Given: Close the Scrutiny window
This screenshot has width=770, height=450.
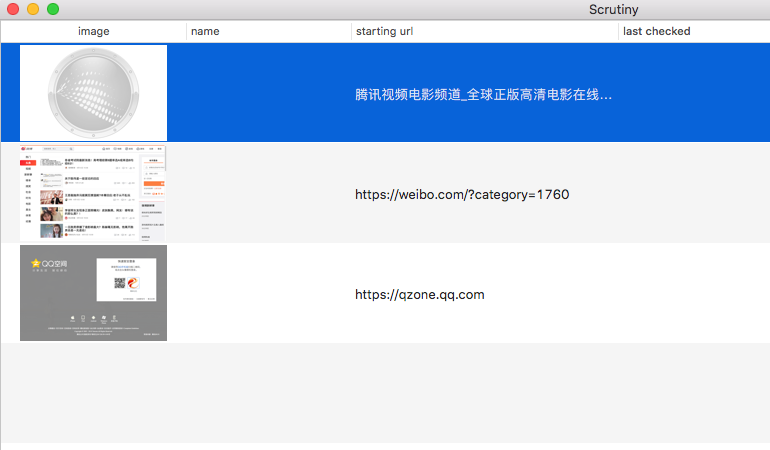Looking at the screenshot, I should [x=13, y=9].
